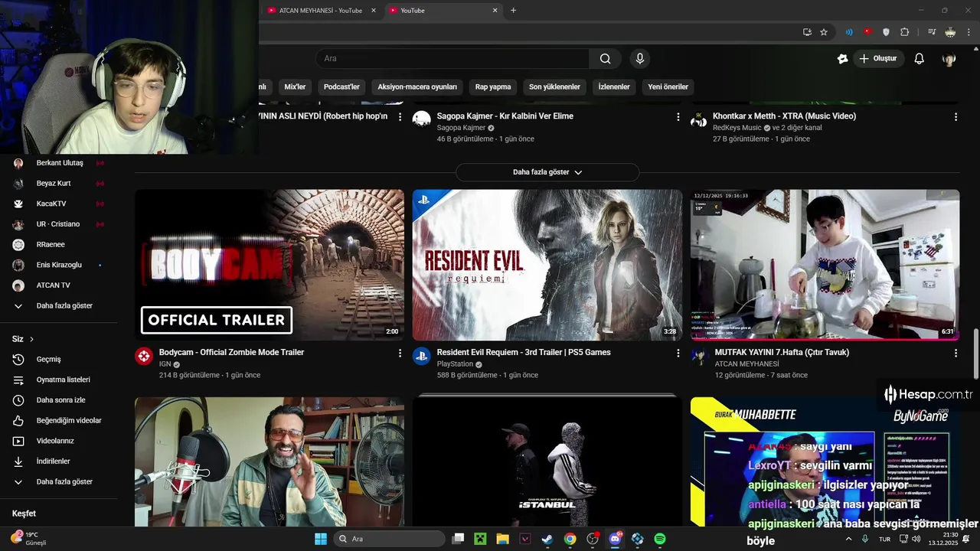
Task: Click the page vertical scrollbar thumb
Action: [975, 354]
